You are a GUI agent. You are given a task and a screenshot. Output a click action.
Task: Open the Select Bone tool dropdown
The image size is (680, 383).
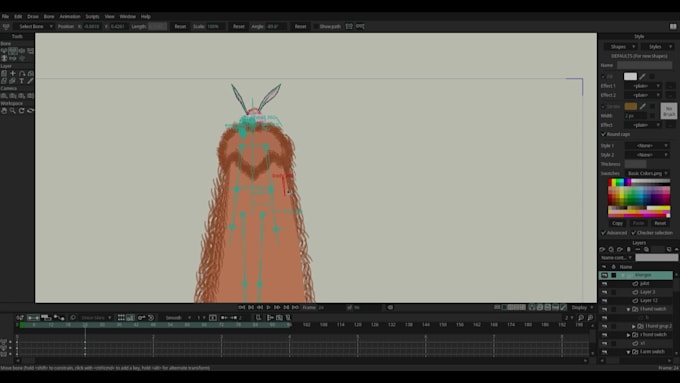tap(34, 26)
